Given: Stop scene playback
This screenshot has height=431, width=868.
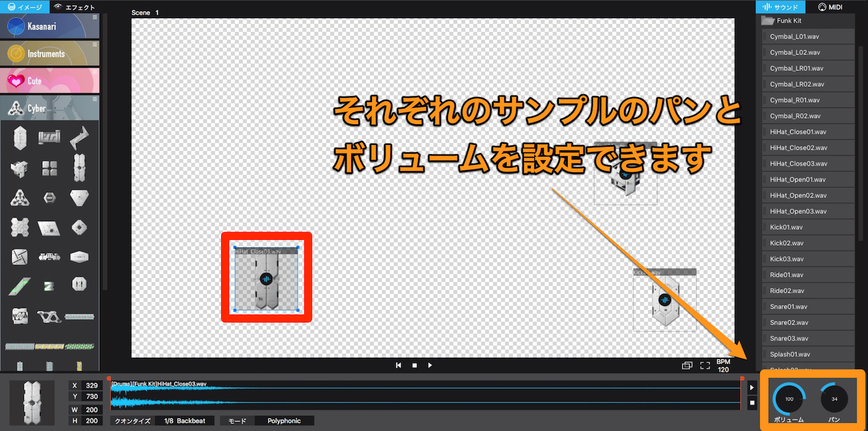Looking at the screenshot, I should 415,365.
